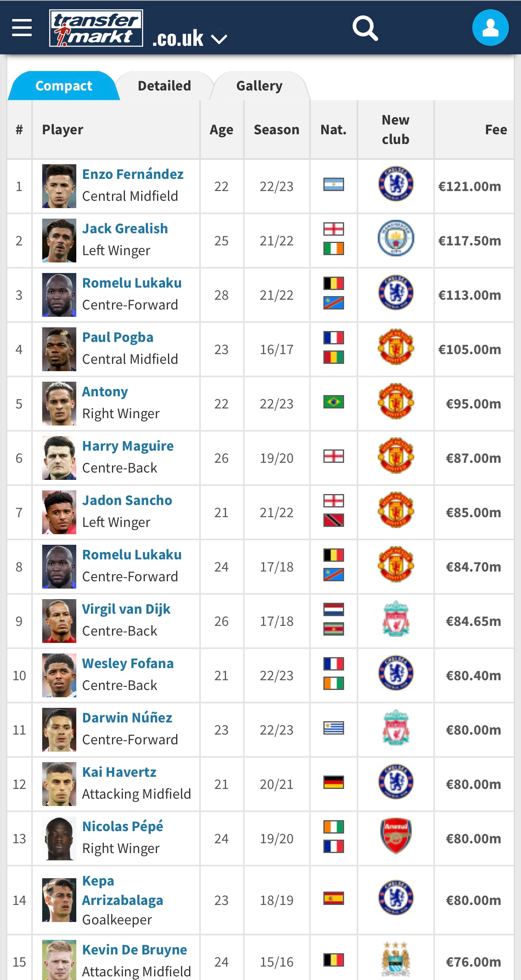Tap the search magnifier icon
The image size is (521, 980).
pos(365,28)
